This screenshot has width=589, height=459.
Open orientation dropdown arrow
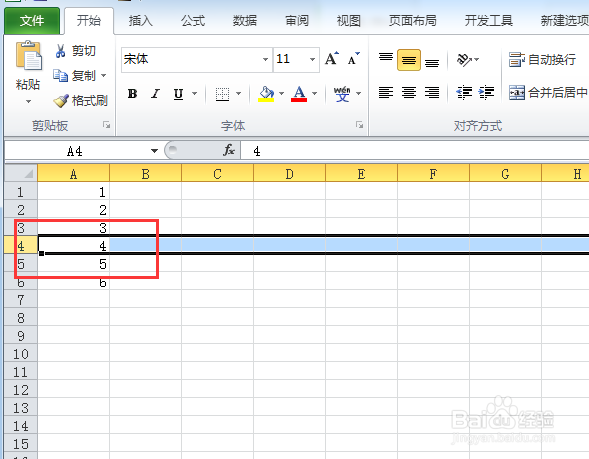coord(477,60)
